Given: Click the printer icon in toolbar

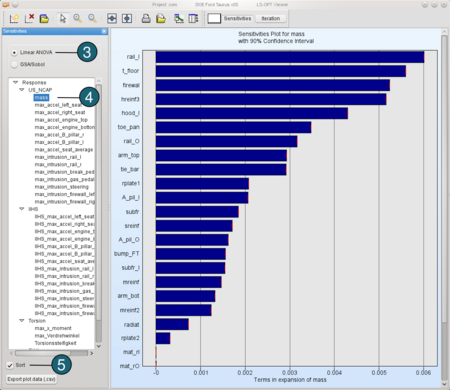Looking at the screenshot, I should [x=146, y=18].
